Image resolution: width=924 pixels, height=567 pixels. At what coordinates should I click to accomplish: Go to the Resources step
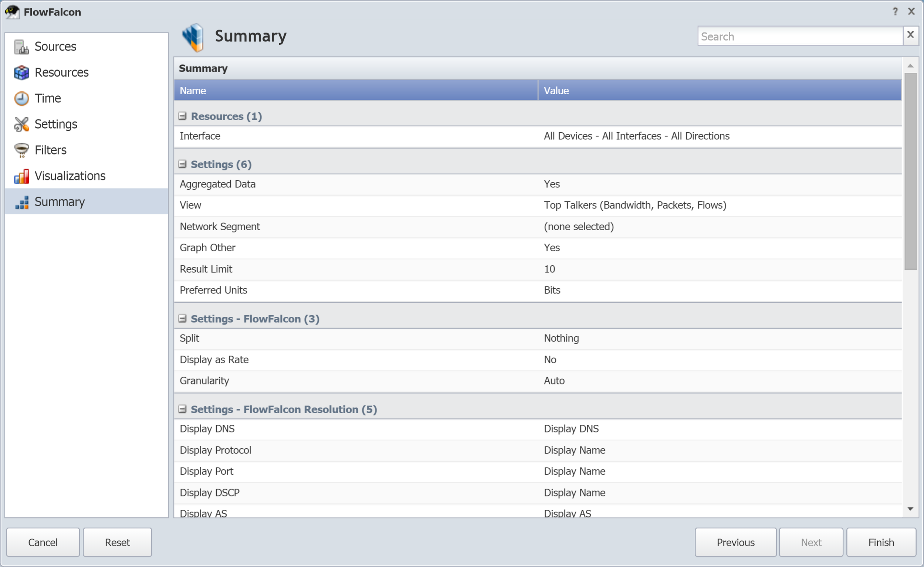click(61, 73)
